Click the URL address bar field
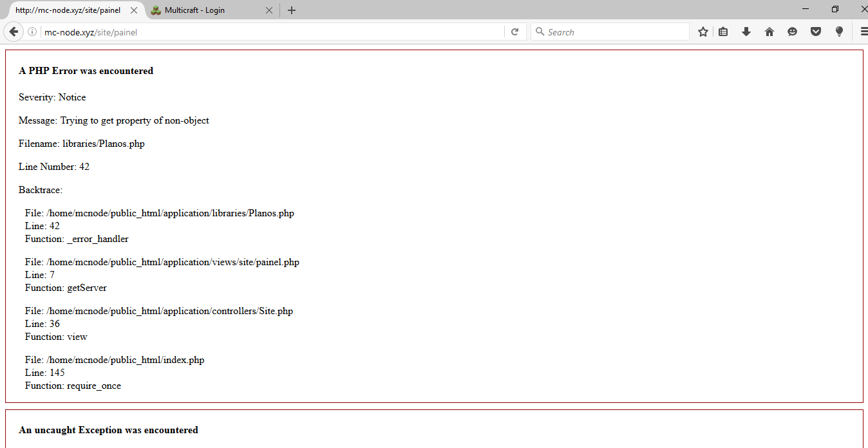This screenshot has width=868, height=448. click(270, 32)
